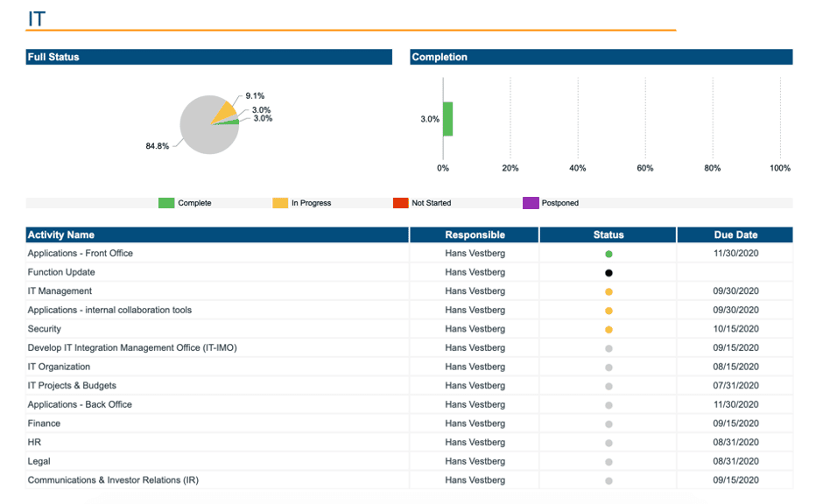
Task: Click the Status column header
Action: (608, 235)
